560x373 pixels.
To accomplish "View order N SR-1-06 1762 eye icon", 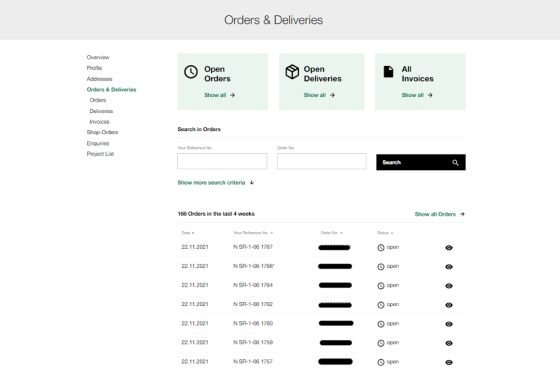I will point(449,305).
